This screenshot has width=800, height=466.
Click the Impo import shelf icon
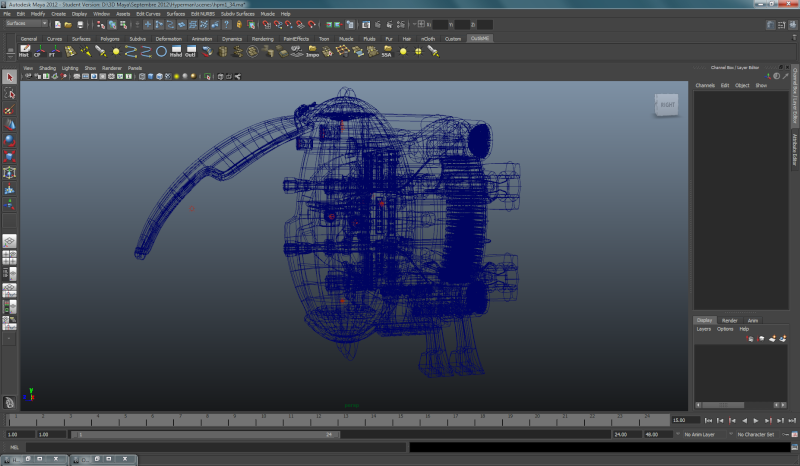coord(312,51)
